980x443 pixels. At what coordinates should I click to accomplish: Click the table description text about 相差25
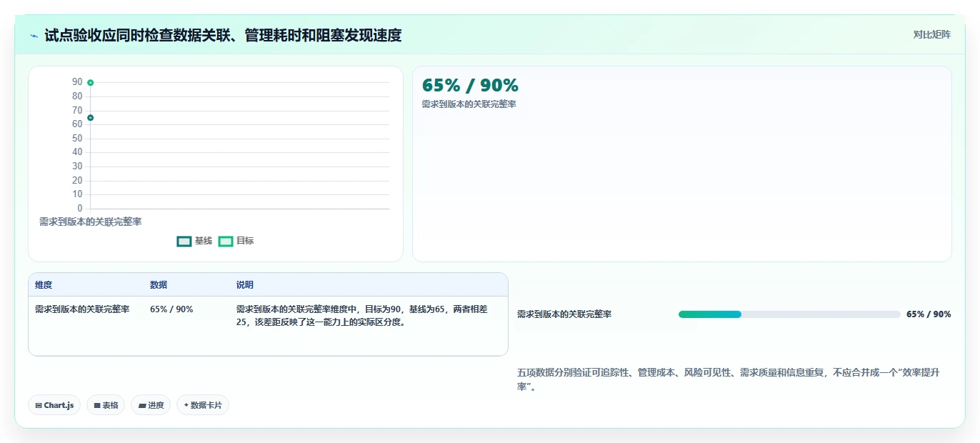pos(362,316)
